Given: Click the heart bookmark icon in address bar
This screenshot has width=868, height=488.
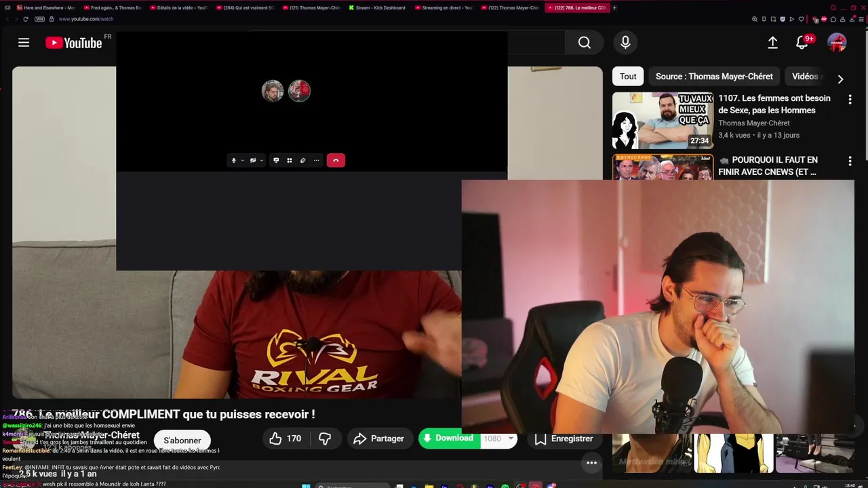Looking at the screenshot, I should point(801,19).
